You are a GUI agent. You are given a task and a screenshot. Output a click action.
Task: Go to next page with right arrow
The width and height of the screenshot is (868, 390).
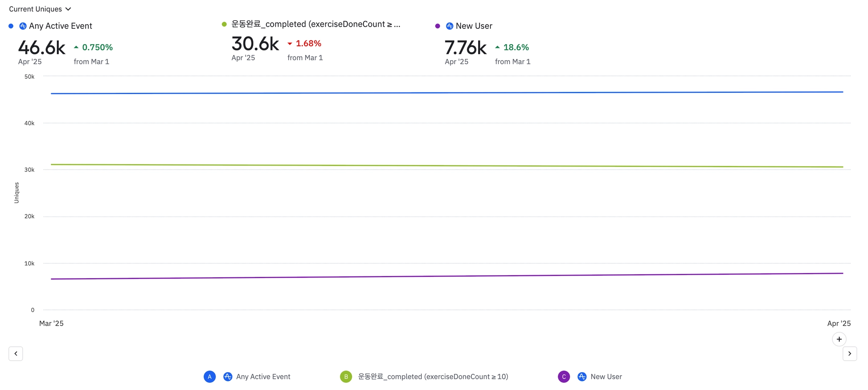(850, 354)
